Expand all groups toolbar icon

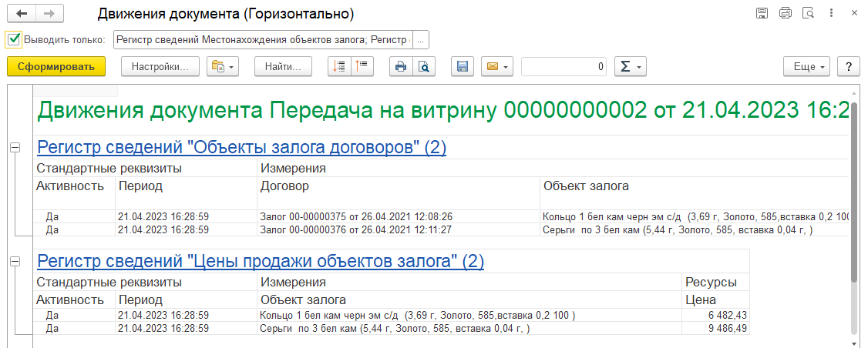[x=339, y=66]
